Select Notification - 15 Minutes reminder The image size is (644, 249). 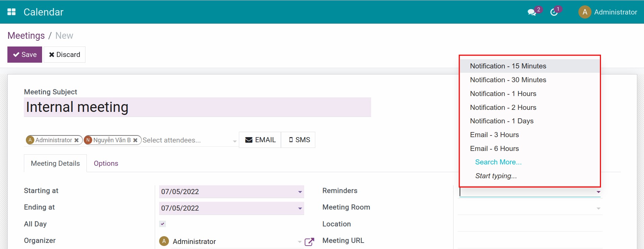click(530, 66)
